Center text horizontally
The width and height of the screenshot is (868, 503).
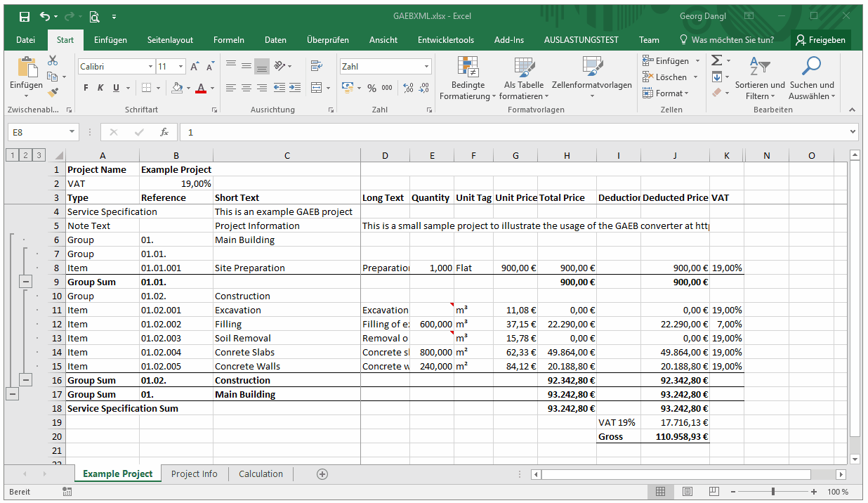[246, 88]
